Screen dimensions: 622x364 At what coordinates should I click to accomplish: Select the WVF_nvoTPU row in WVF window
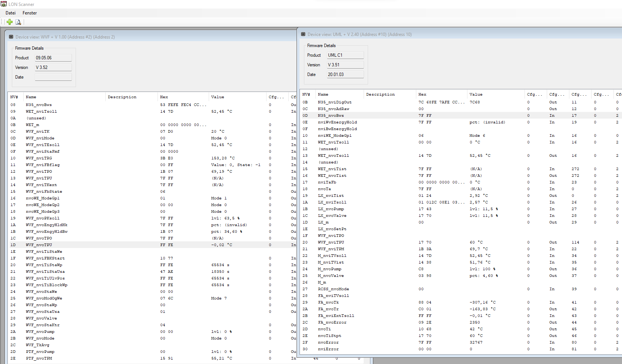click(153, 245)
